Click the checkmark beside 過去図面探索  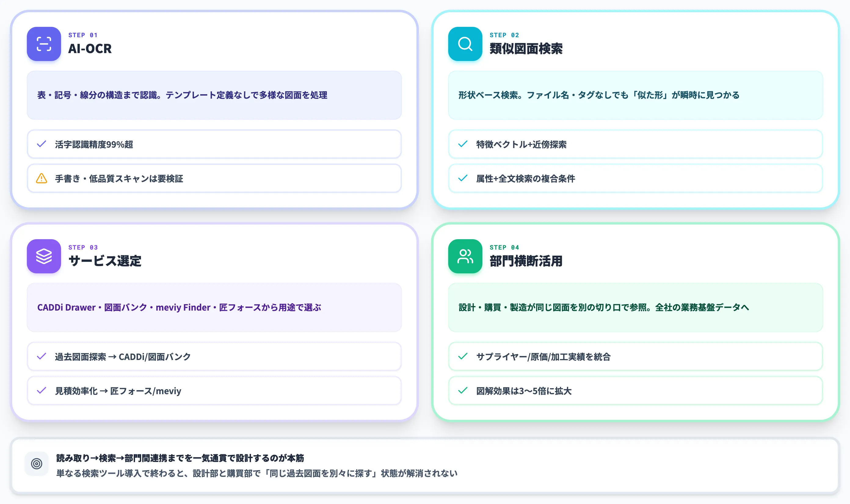pyautogui.click(x=42, y=356)
